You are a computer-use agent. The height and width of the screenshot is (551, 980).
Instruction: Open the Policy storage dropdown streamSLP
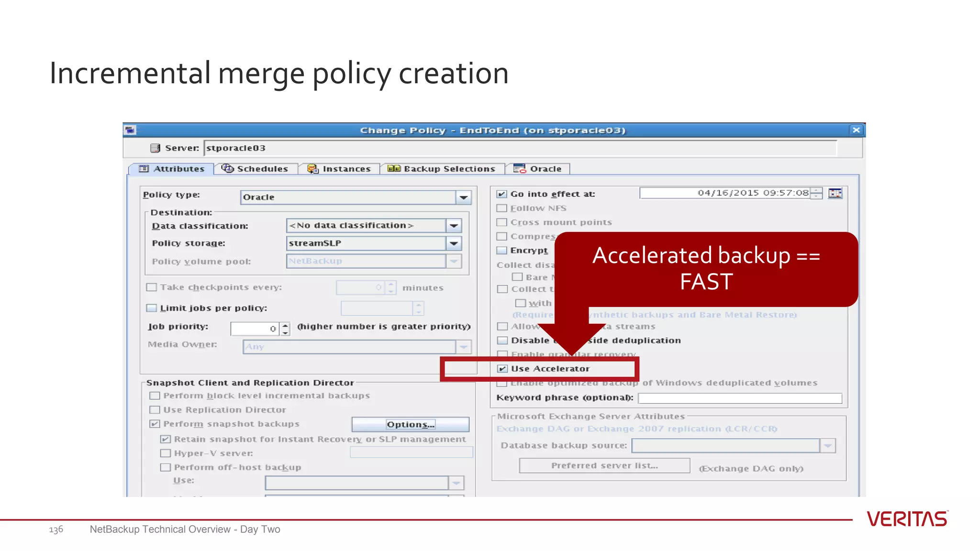pos(454,243)
